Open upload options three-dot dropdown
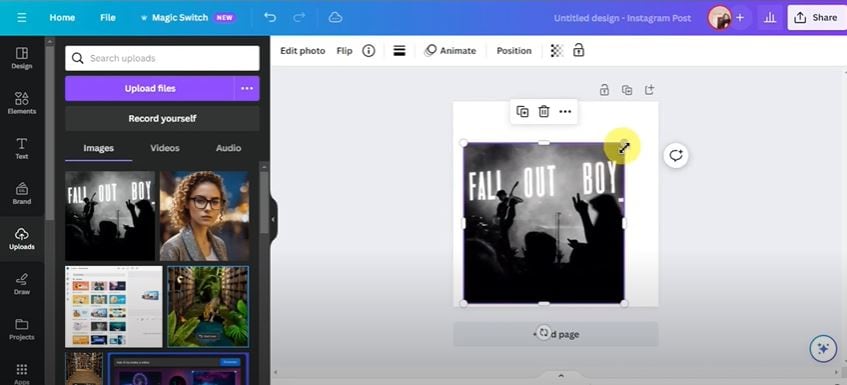The width and height of the screenshot is (847, 385). (x=247, y=89)
